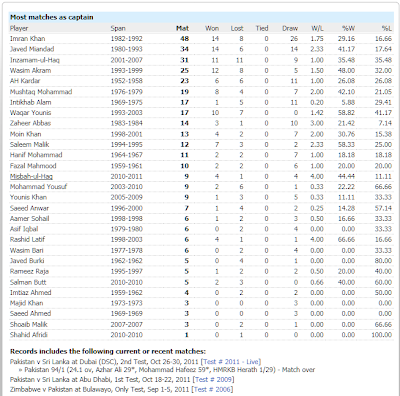Click the Tied column header
Screen dimensions: 400x396
click(262, 28)
